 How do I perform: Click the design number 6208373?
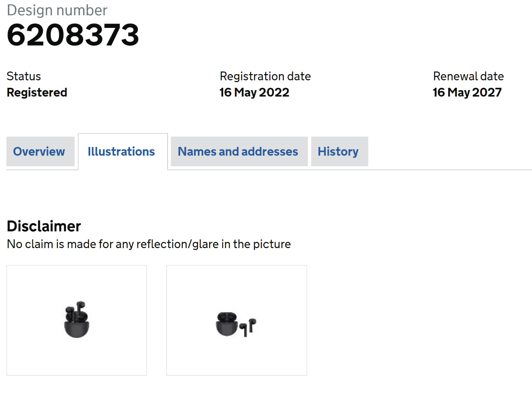(73, 35)
